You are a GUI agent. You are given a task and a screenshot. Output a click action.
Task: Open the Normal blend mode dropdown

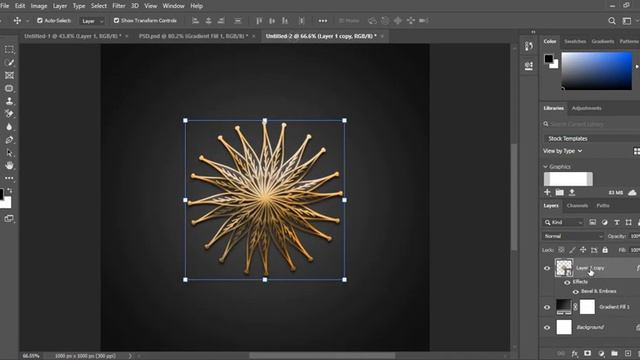click(x=573, y=236)
